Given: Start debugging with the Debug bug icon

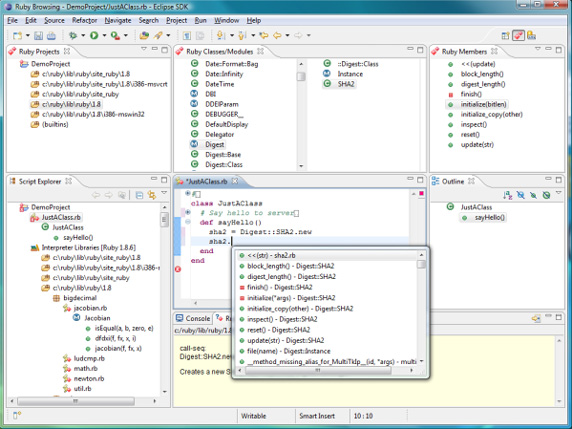Looking at the screenshot, I should pyautogui.click(x=73, y=35).
